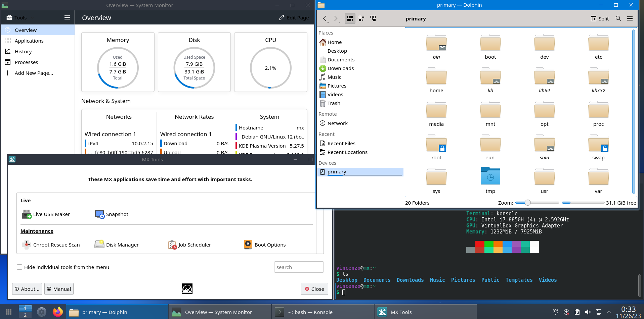Go back in Dolphin navigation

[x=325, y=18]
